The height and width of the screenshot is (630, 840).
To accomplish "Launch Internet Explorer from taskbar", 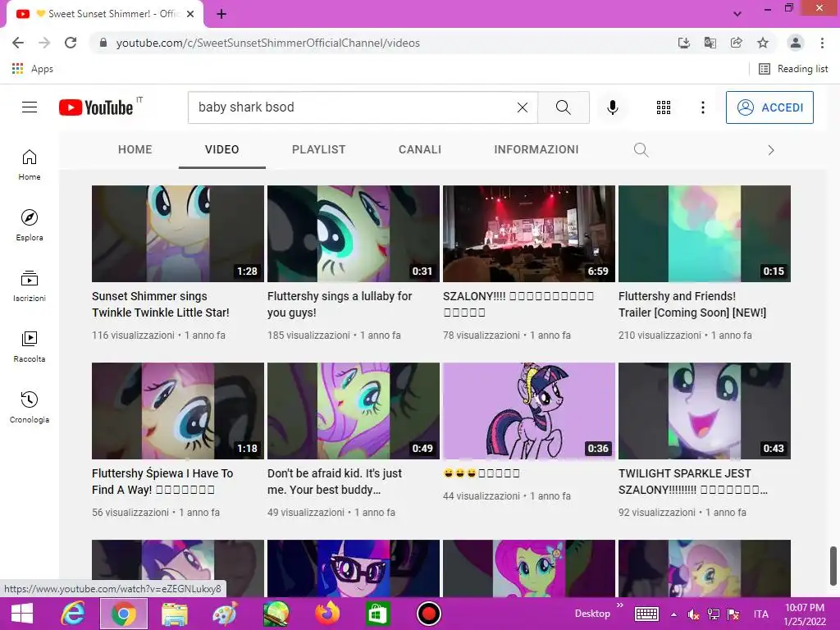I will (72, 614).
